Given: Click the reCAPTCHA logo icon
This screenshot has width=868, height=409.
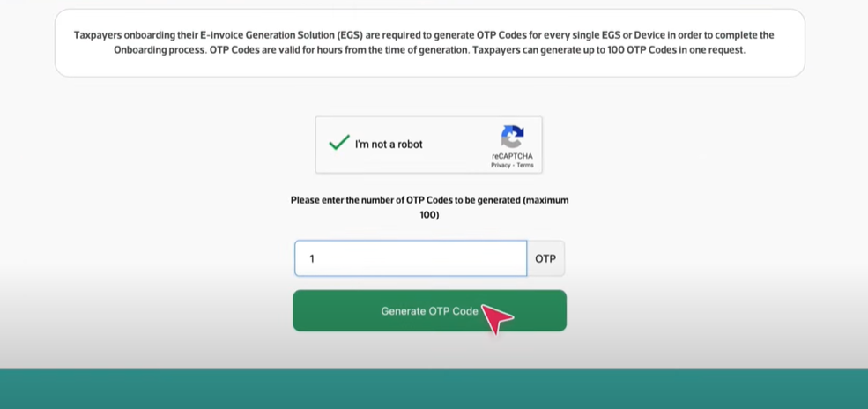Looking at the screenshot, I should 512,137.
